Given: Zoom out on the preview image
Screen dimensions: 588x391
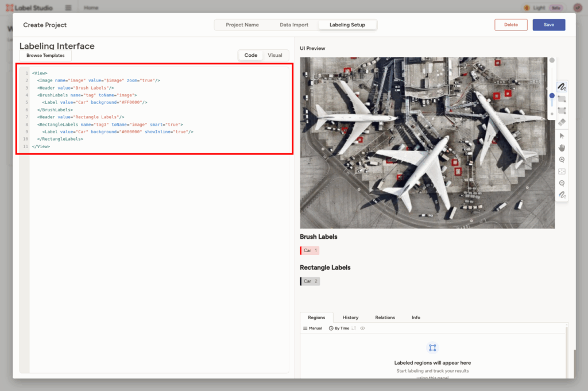Looking at the screenshot, I should tap(562, 183).
